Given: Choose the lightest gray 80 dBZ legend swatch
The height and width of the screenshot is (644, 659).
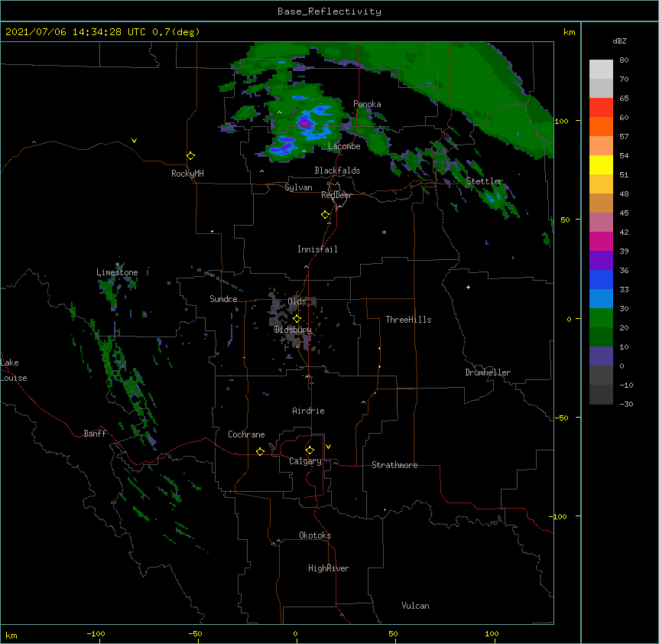Looking at the screenshot, I should click(x=601, y=70).
